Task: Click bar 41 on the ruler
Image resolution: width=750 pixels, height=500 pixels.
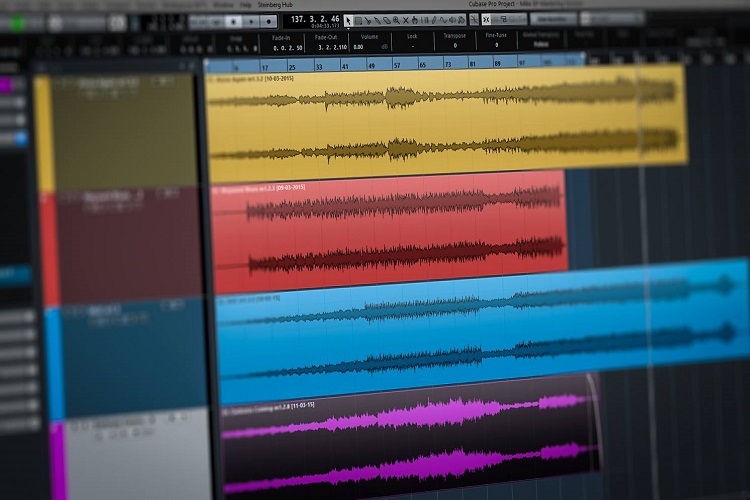Action: tap(345, 66)
